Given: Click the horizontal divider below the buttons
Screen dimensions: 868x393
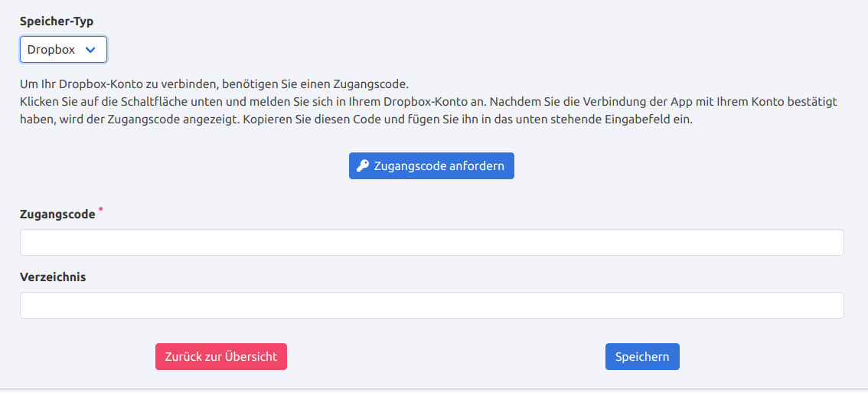Looking at the screenshot, I should coord(434,389).
